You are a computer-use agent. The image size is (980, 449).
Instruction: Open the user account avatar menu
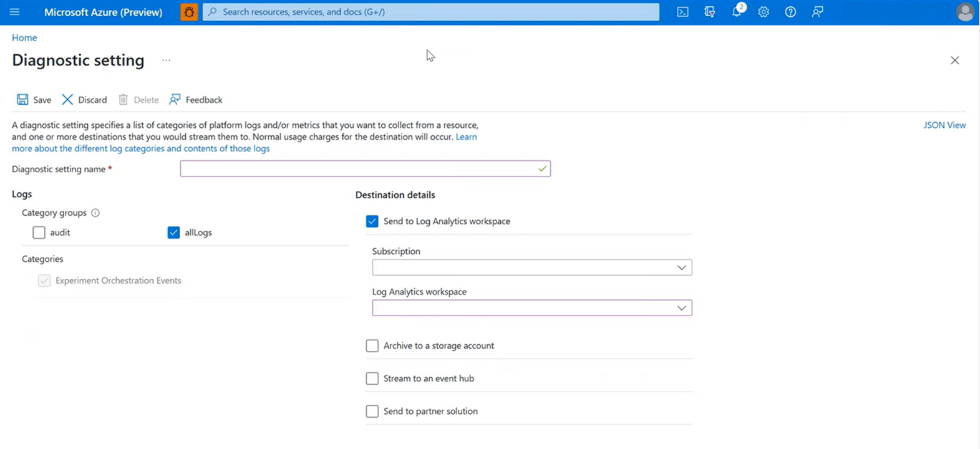pyautogui.click(x=964, y=12)
